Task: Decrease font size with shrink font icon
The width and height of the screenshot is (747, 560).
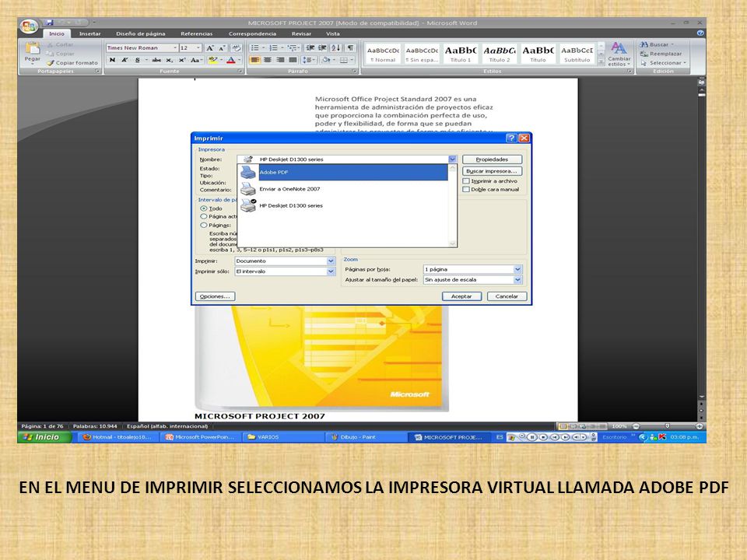Action: 222,48
